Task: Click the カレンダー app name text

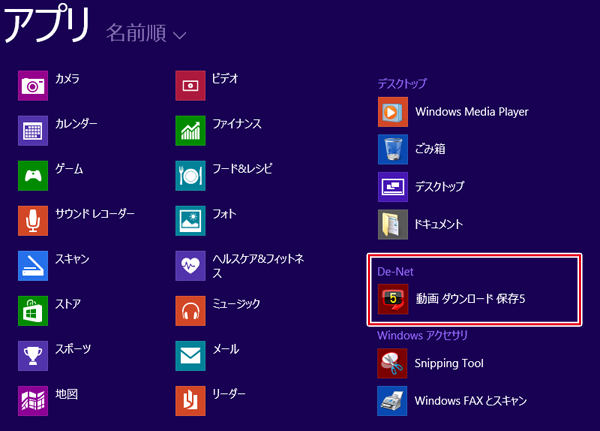Action: (x=76, y=124)
